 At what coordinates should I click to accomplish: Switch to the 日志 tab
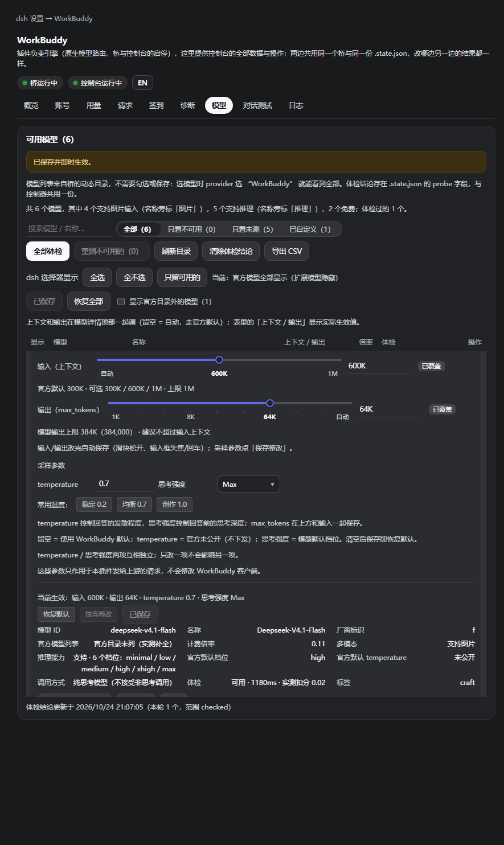tap(296, 105)
